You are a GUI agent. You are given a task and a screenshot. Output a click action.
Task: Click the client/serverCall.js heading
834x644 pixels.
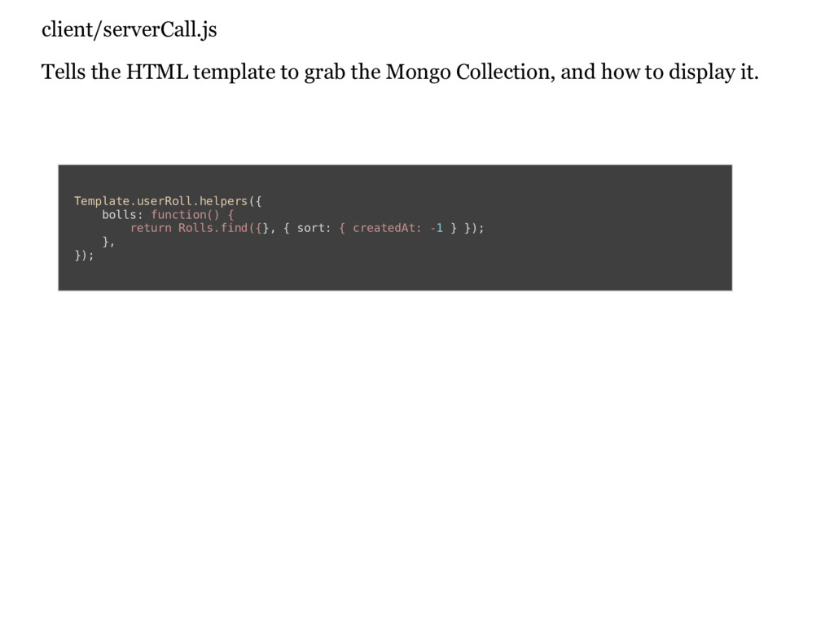[x=129, y=30]
